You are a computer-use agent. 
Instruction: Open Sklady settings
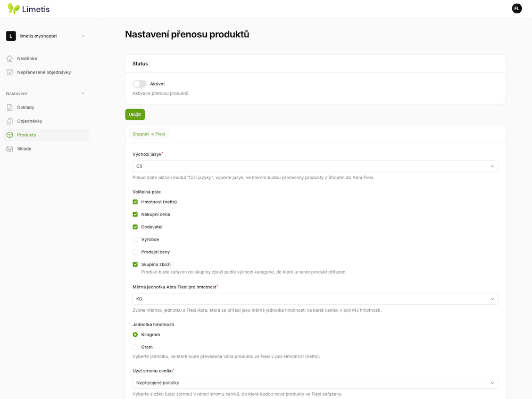(46, 148)
